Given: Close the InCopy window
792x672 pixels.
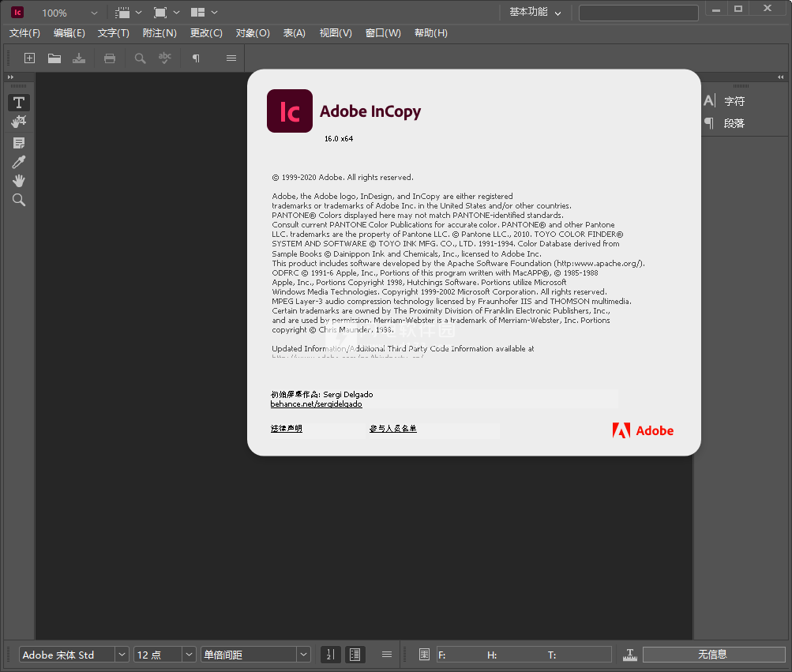Looking at the screenshot, I should pos(768,9).
